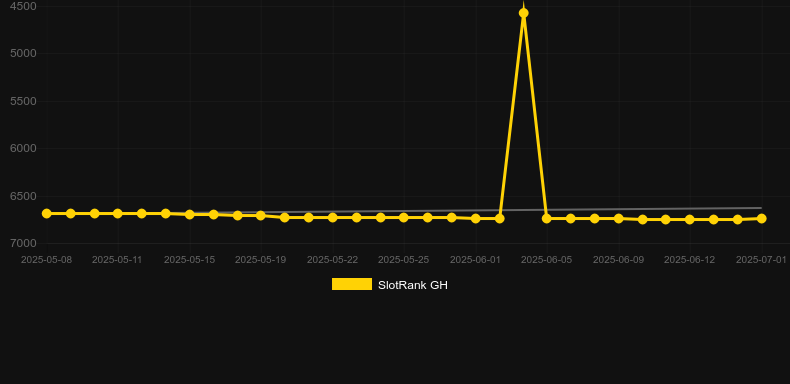The height and width of the screenshot is (384, 790).
Task: Click the data point above 2025-06-12
Action: tap(690, 219)
